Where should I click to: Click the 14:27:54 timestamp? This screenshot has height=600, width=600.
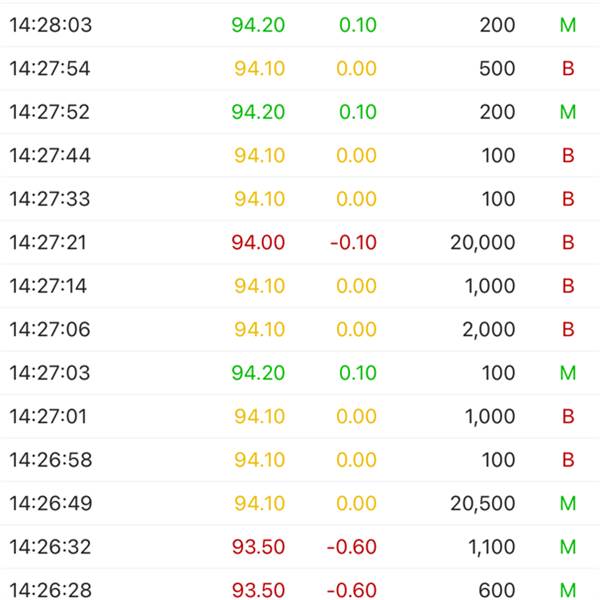[50, 69]
